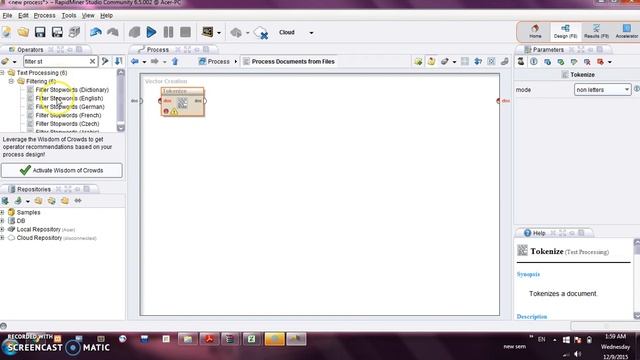
Task: Collapse the Text Processing tree node
Action: click(x=2, y=73)
